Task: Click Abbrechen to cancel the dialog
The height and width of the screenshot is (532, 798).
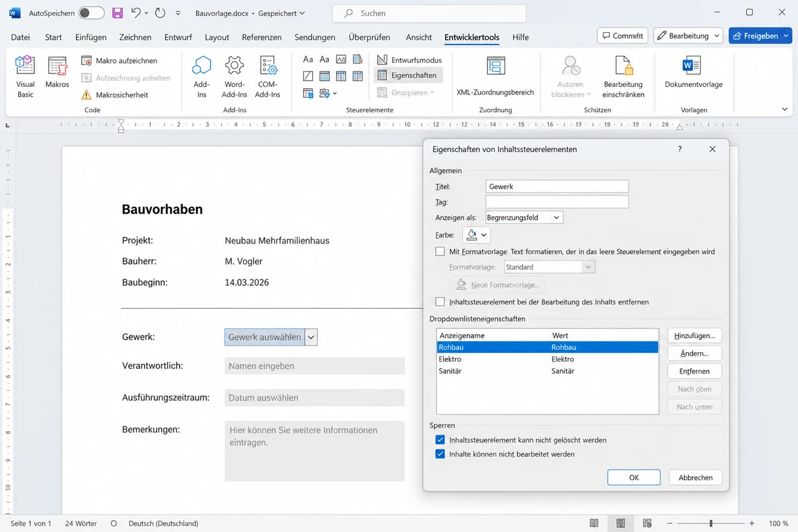Action: [x=695, y=477]
